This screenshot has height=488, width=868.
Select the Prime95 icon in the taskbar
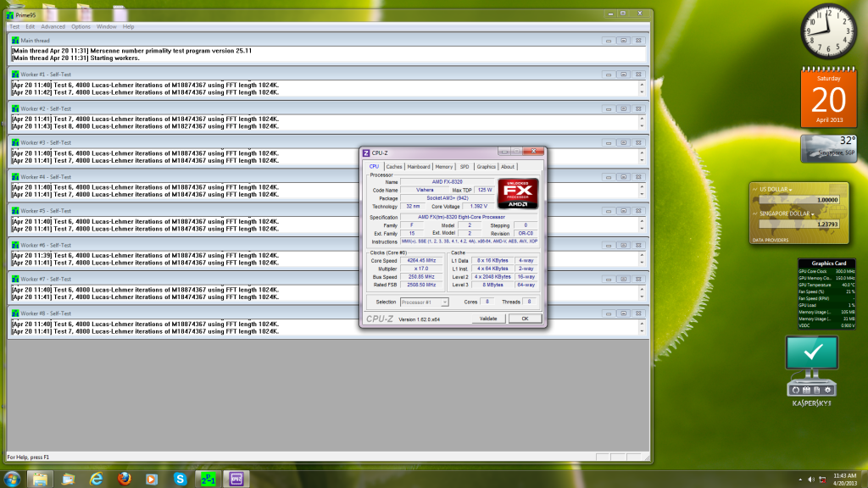coord(209,479)
